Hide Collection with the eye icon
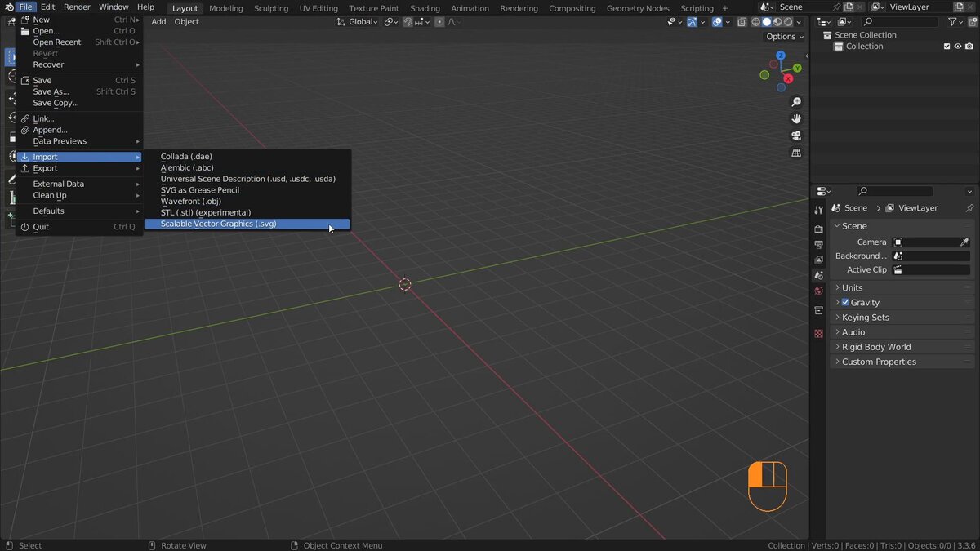This screenshot has height=551, width=980. coord(958,47)
